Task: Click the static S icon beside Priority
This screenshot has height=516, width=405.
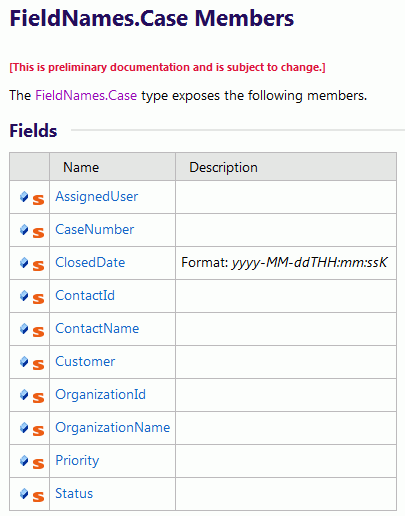Action: 38,464
